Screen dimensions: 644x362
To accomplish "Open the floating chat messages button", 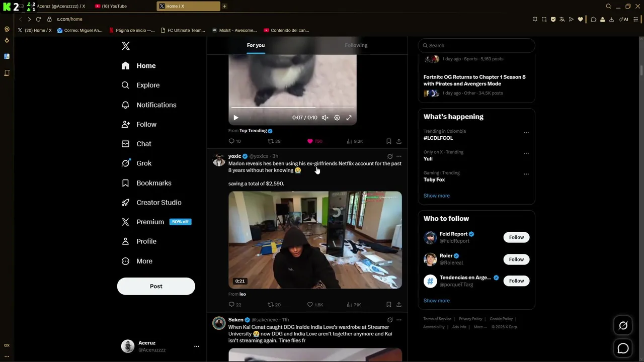I will 623,348.
